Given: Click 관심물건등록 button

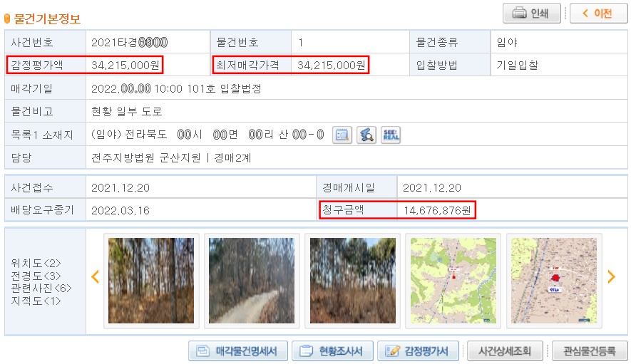Looking at the screenshot, I should click(x=590, y=351).
